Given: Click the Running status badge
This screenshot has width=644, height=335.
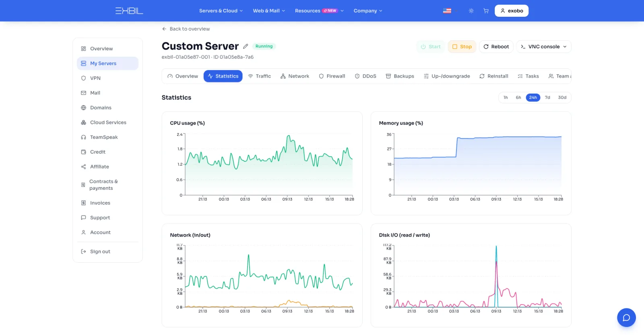Looking at the screenshot, I should [x=264, y=46].
